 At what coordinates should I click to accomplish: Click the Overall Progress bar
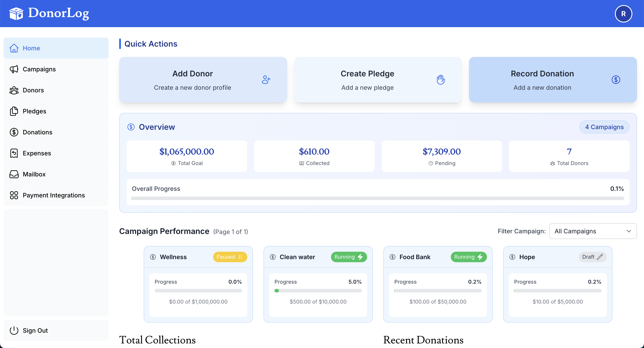[377, 198]
